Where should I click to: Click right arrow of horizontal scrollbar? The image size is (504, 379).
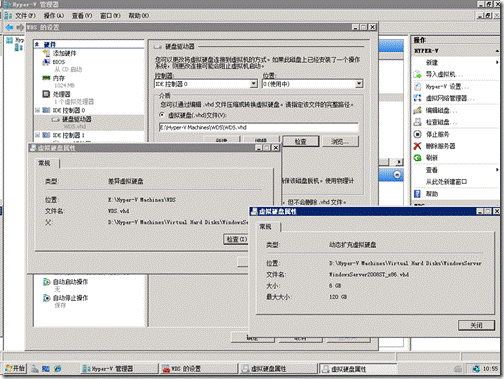[399, 162]
